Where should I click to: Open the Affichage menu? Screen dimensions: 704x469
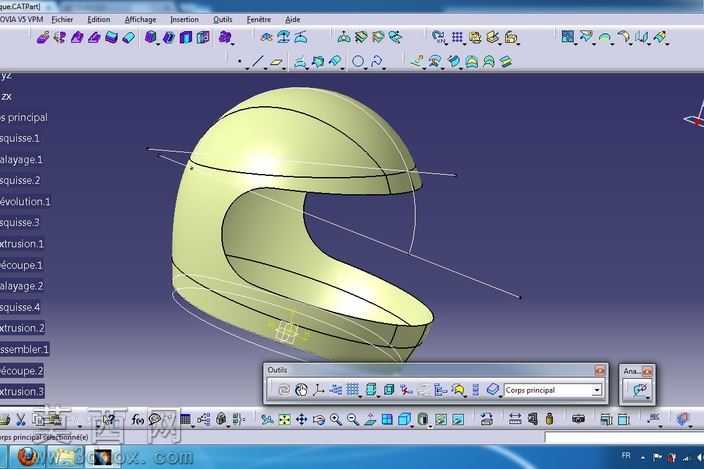point(140,19)
